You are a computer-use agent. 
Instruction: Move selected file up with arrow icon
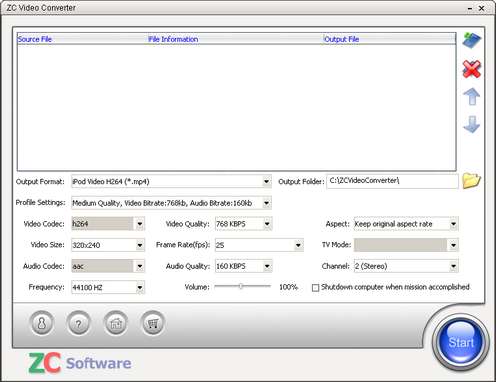pos(472,97)
